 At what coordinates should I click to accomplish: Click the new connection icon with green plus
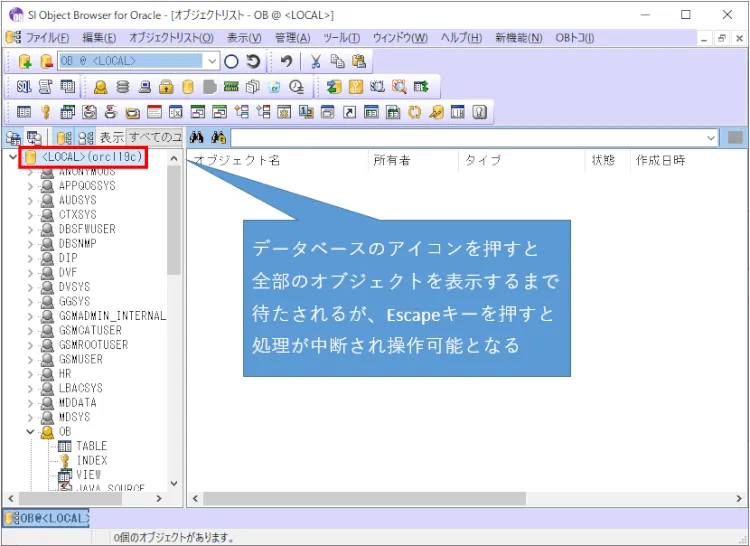tap(24, 61)
